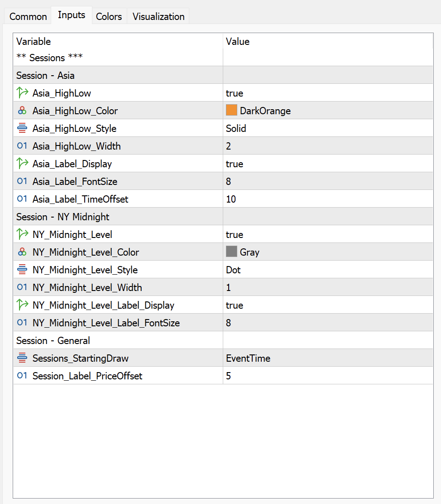Screen dimensions: 441x504
Task: Click the line style icon beside Sessions_StartingDraw
Action: point(22,358)
